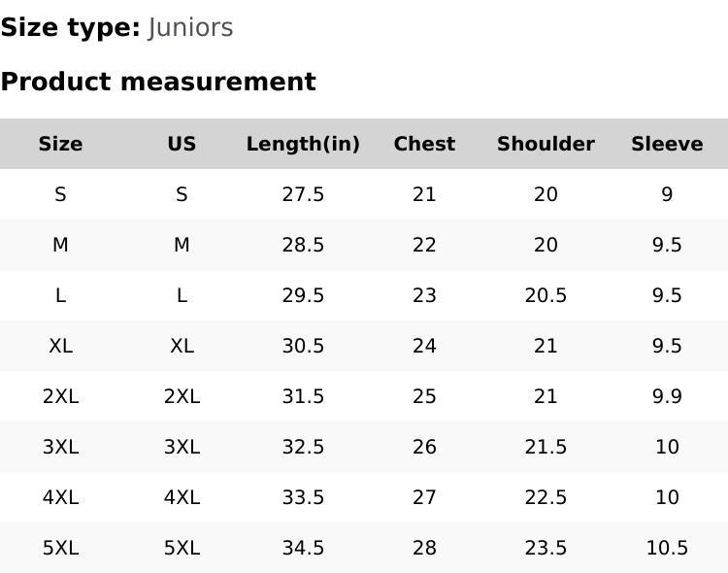This screenshot has height=573, width=728.
Task: Click the Sleeve column header
Action: point(667,144)
